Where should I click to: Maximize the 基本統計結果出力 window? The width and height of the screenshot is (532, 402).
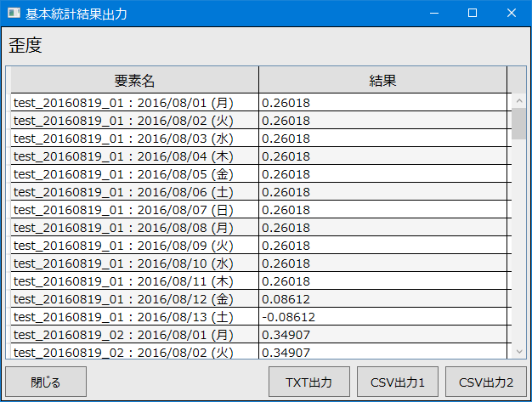(473, 14)
